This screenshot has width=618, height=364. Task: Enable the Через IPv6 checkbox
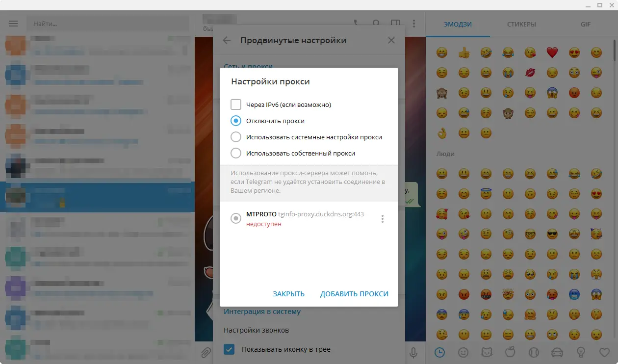pos(236,104)
